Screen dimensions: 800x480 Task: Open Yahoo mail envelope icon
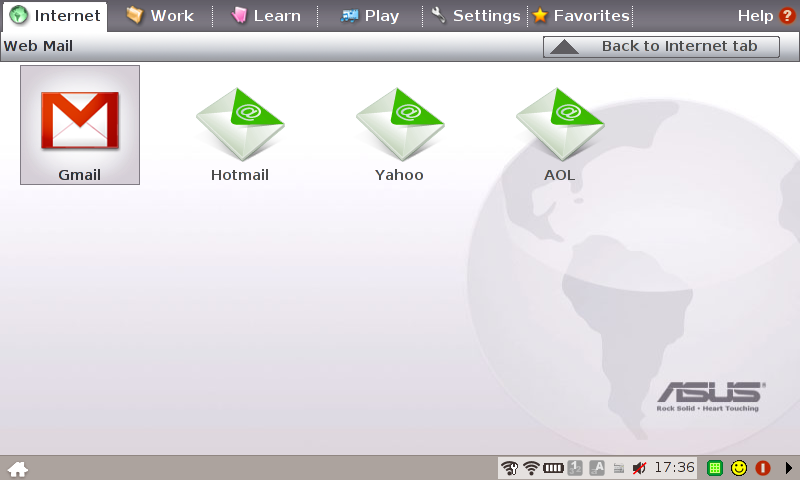pos(400,125)
